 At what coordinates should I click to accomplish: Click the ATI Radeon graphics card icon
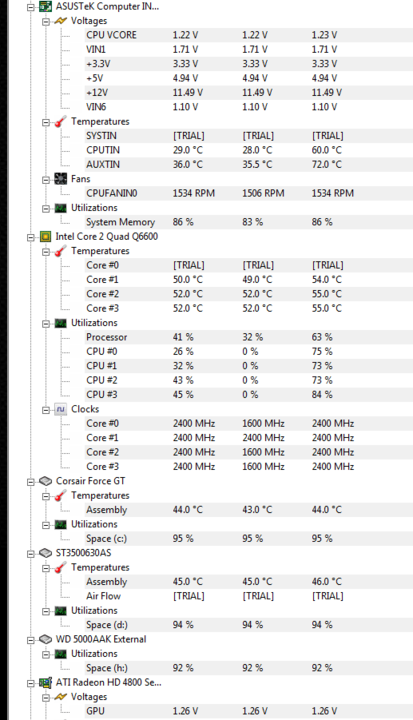[45, 683]
